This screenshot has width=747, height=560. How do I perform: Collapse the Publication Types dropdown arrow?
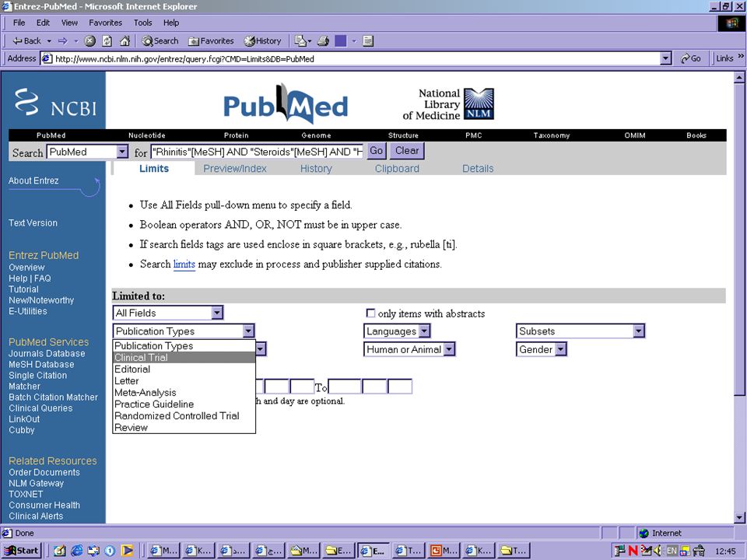point(248,331)
